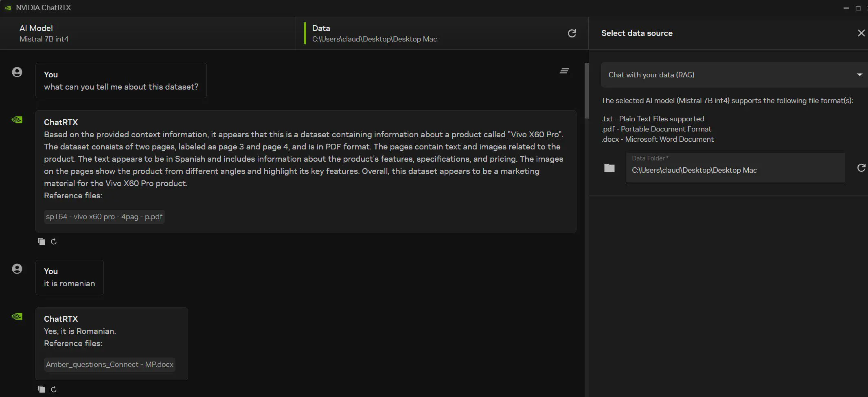Click the '.txt - Plain Text Files supported' line

coord(653,119)
